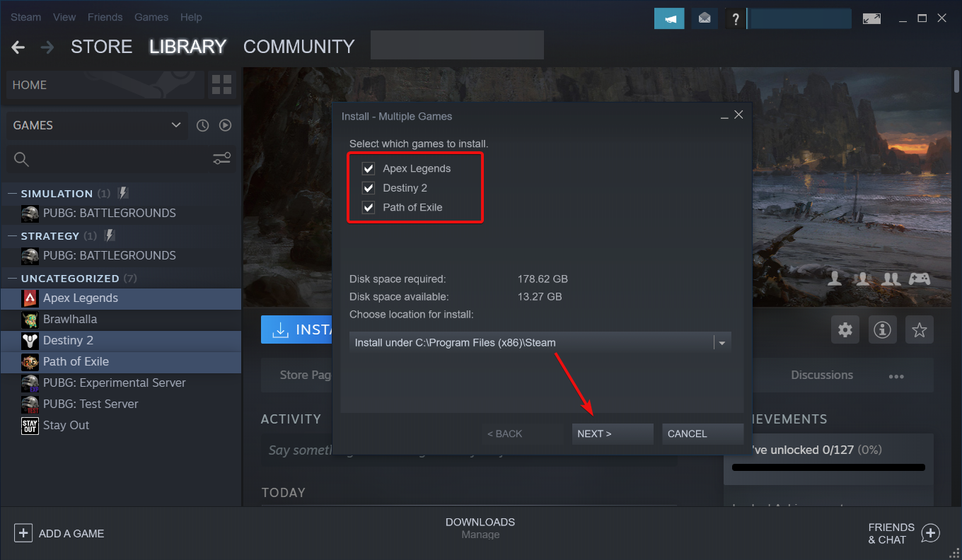Open the Games menu in the menu bar
962x560 pixels.
point(151,17)
